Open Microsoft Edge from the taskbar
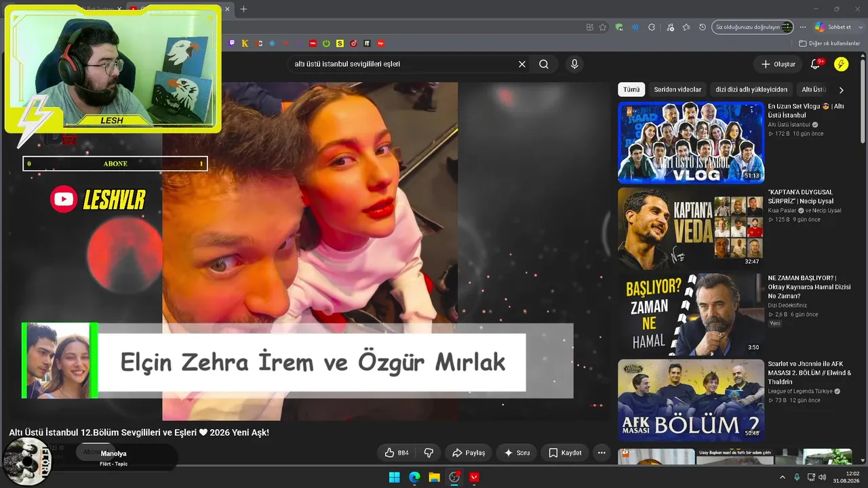The width and height of the screenshot is (868, 488). pyautogui.click(x=414, y=477)
